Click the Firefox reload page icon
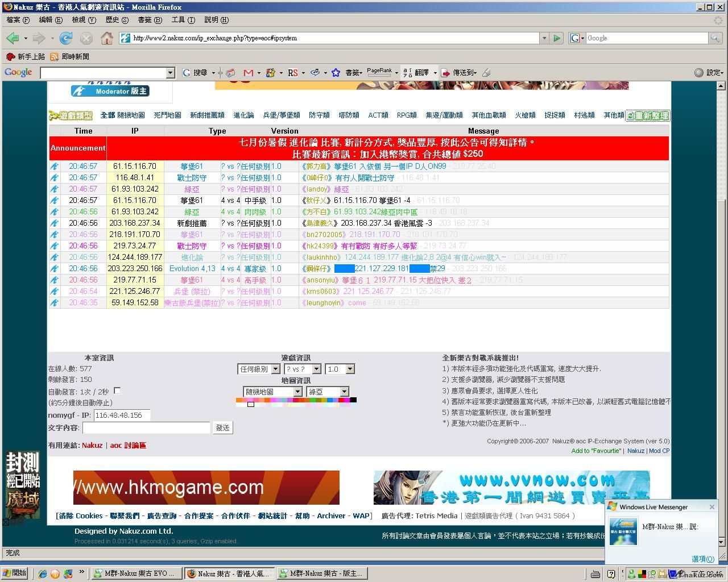The width and height of the screenshot is (728, 582). tap(66, 38)
